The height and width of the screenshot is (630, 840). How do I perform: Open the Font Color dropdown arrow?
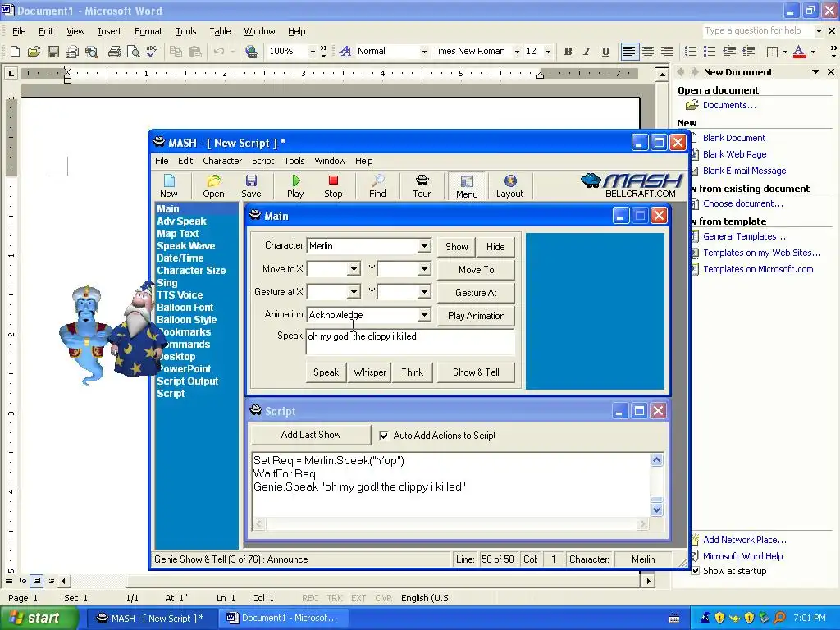(x=813, y=52)
